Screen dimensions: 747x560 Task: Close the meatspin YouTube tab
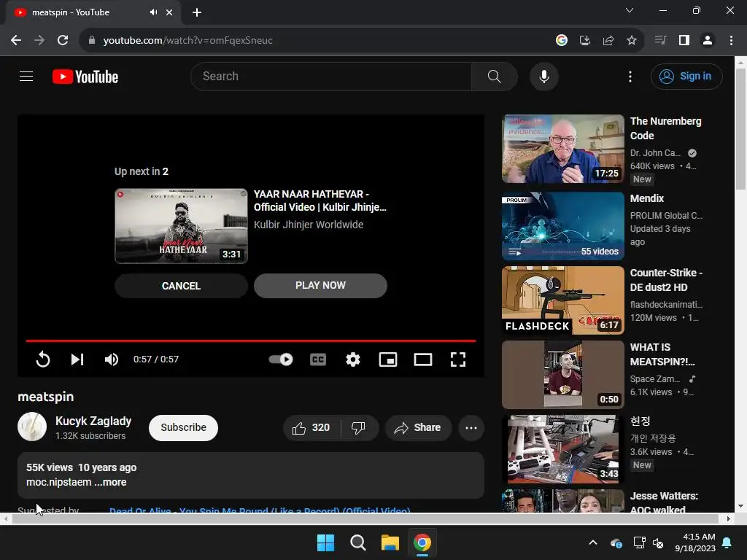169,12
